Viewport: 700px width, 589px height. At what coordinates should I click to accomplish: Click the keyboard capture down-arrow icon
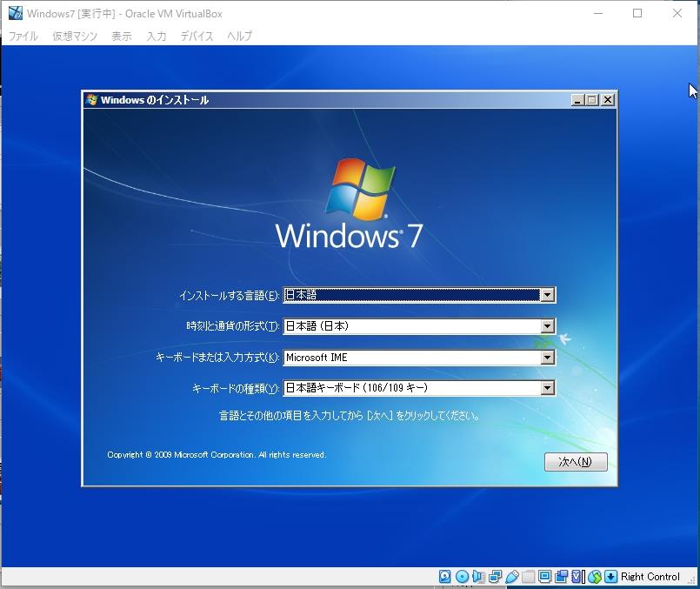tap(610, 577)
